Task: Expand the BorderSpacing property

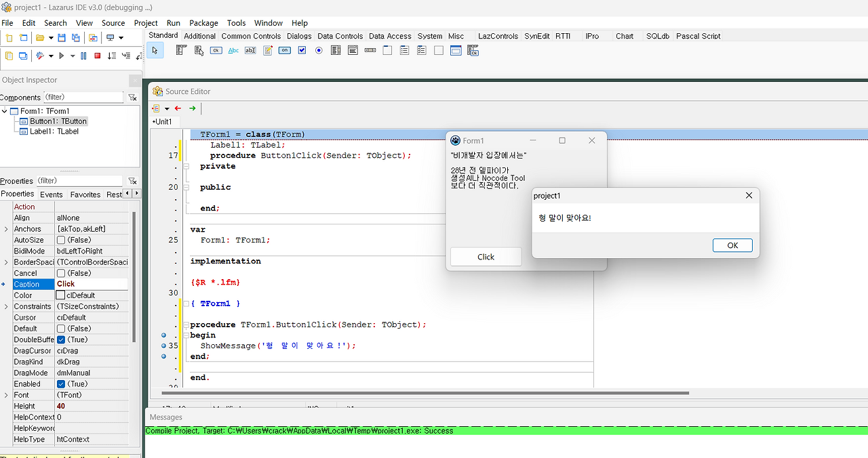Action: [x=6, y=262]
